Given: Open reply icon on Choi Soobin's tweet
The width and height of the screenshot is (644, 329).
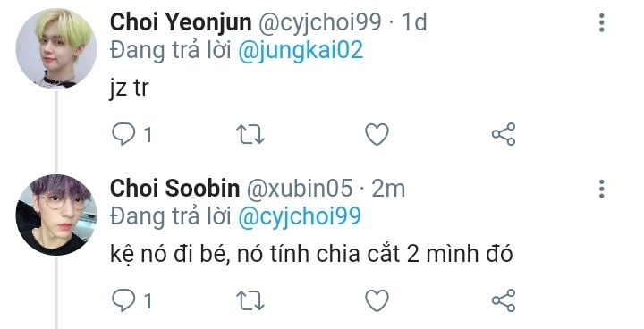Looking at the screenshot, I should (x=123, y=300).
